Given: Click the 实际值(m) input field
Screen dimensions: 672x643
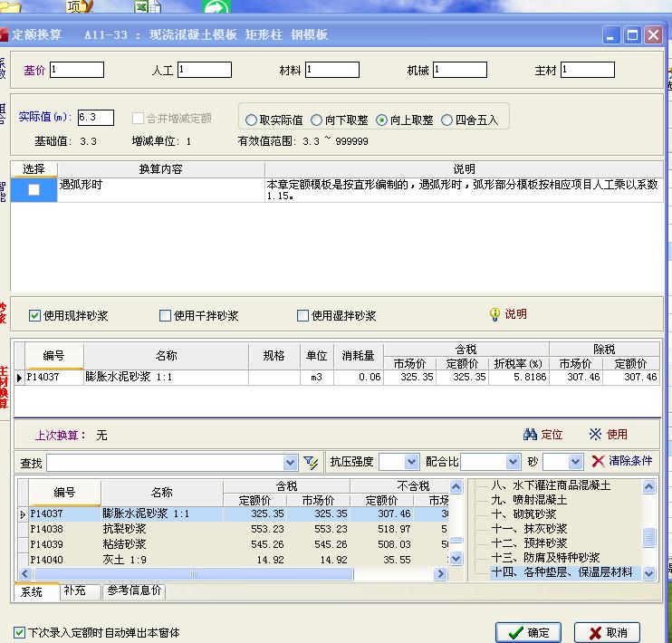Looking at the screenshot, I should 96,118.
